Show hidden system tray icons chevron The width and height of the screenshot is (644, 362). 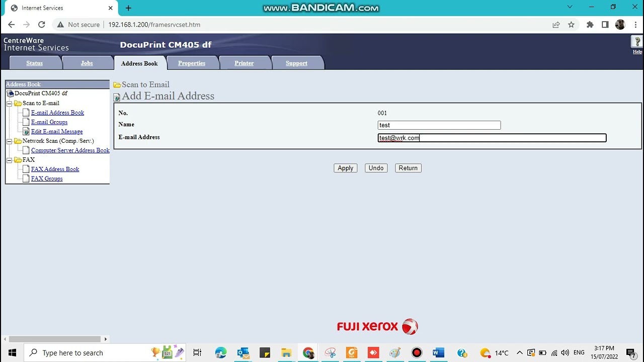pos(520,353)
